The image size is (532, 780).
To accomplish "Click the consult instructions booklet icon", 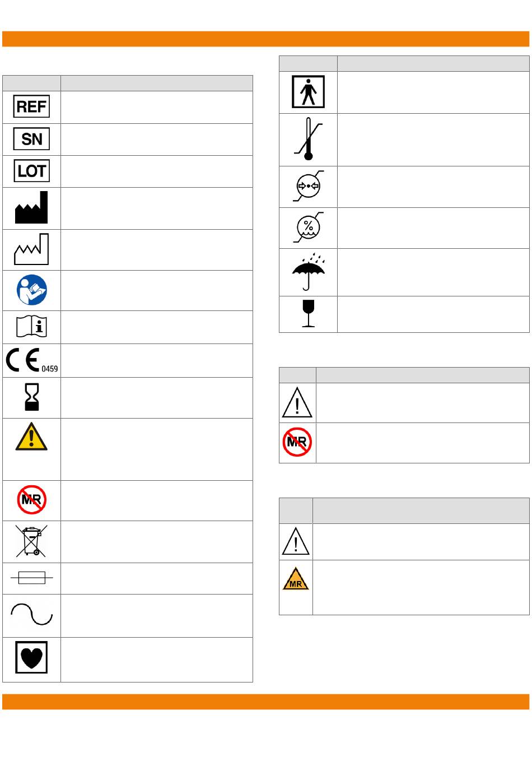I will pos(31,327).
